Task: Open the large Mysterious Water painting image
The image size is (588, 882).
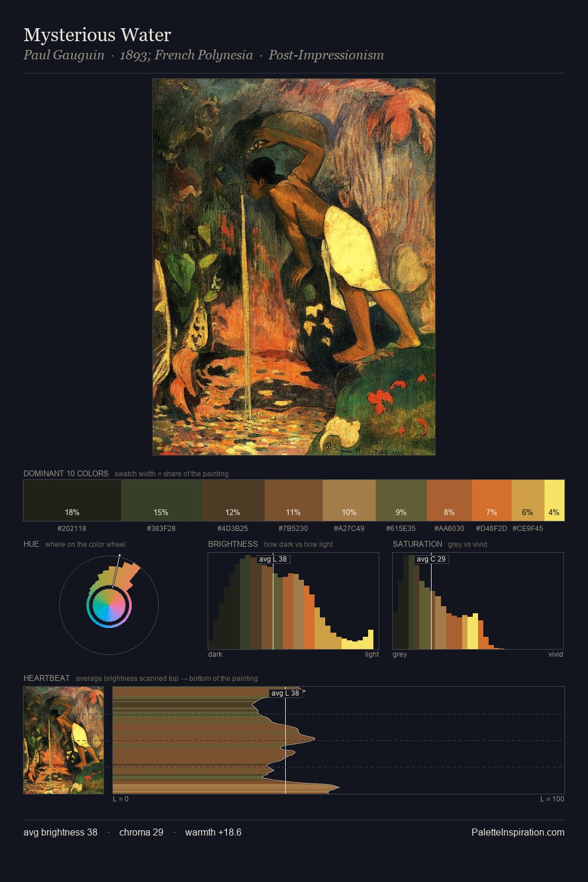Action: [x=294, y=267]
